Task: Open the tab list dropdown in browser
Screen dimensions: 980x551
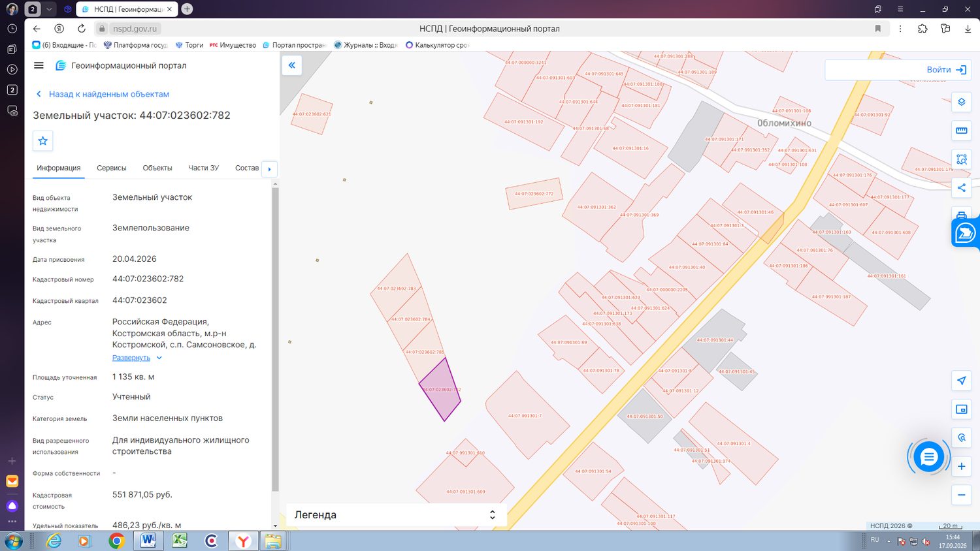Action: tap(49, 9)
